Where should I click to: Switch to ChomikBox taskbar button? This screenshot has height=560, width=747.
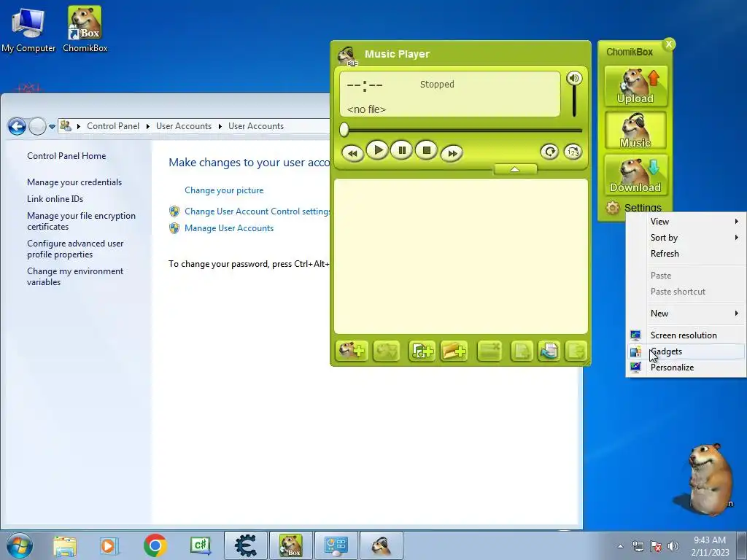pos(290,545)
